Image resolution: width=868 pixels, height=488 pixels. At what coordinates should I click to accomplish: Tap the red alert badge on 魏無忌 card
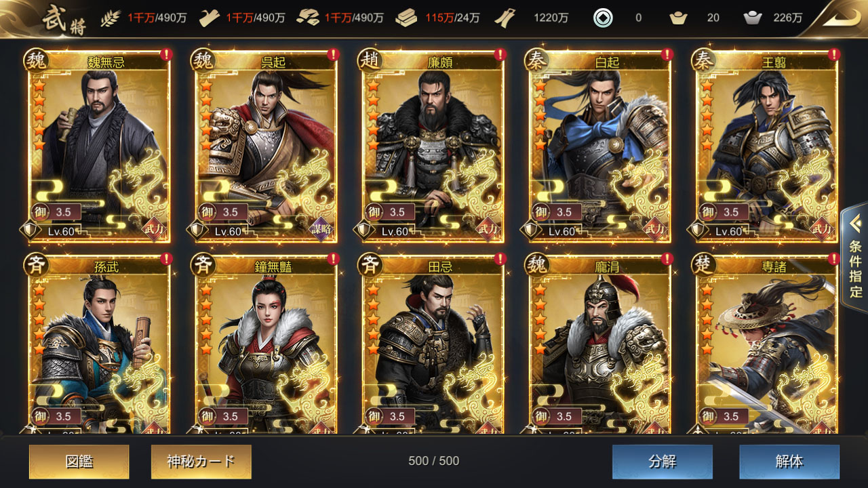[x=166, y=54]
